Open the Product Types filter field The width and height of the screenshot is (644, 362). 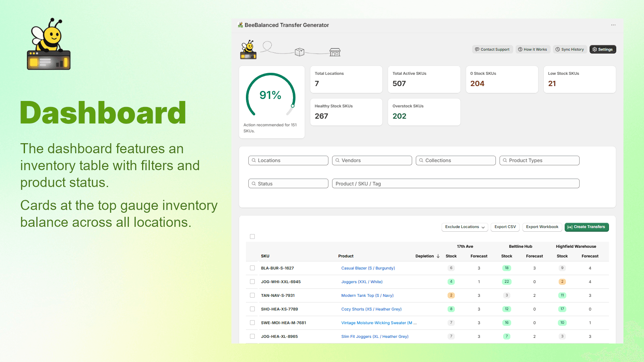(539, 160)
